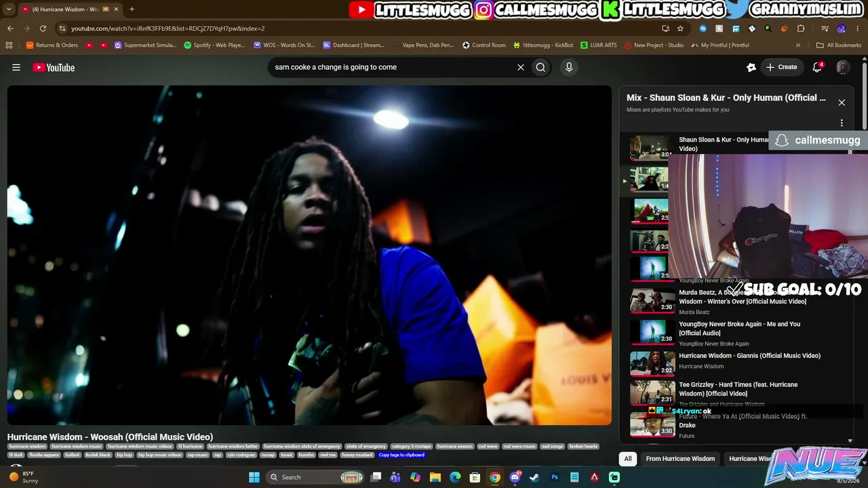Viewport: 868px width, 488px height.
Task: Open the All Bookmarks folder
Action: [839, 45]
